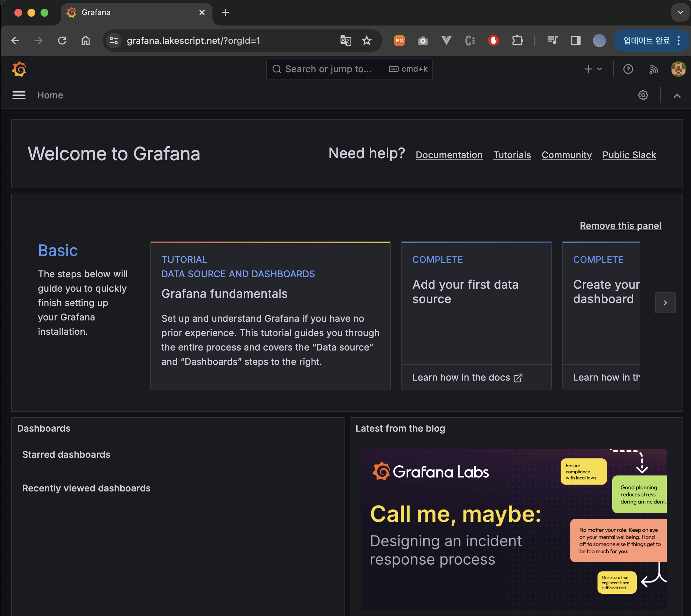Image resolution: width=691 pixels, height=616 pixels.
Task: Open the news RSS feed icon
Action: 653,69
